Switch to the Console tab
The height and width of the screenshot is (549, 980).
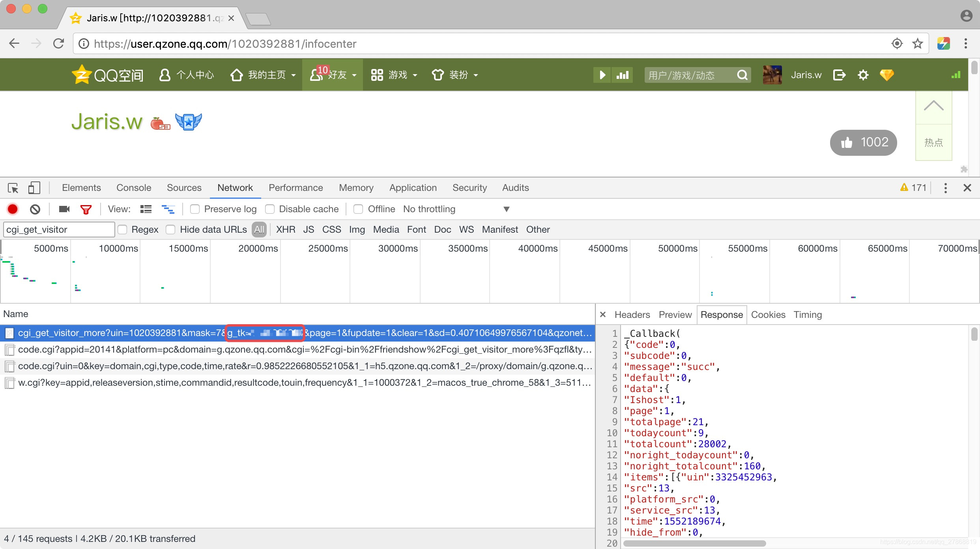134,188
